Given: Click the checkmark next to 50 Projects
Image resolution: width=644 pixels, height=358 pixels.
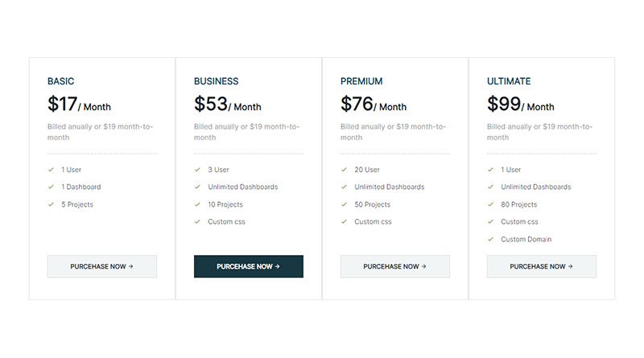Looking at the screenshot, I should pos(344,204).
